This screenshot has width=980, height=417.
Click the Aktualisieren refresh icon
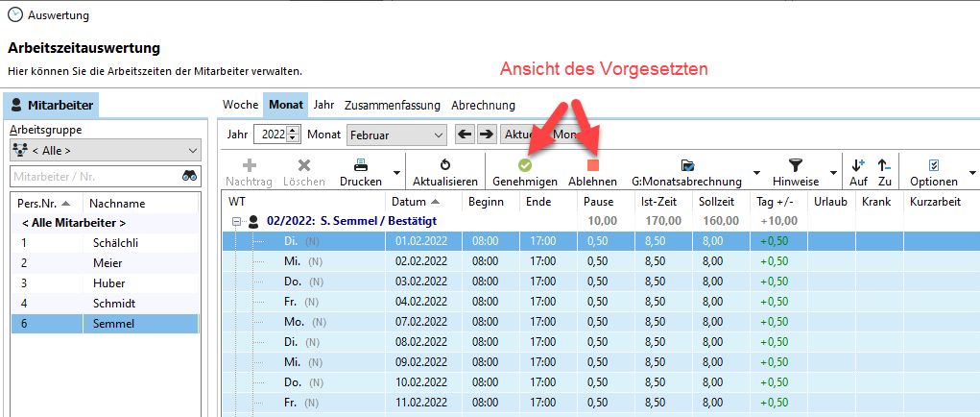444,165
